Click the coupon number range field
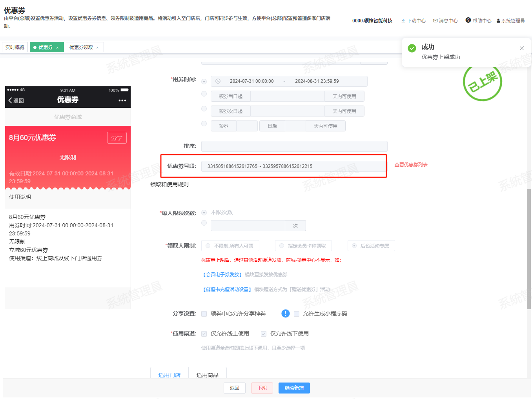Screen dimensions: 532x399 pyautogui.click(x=294, y=166)
